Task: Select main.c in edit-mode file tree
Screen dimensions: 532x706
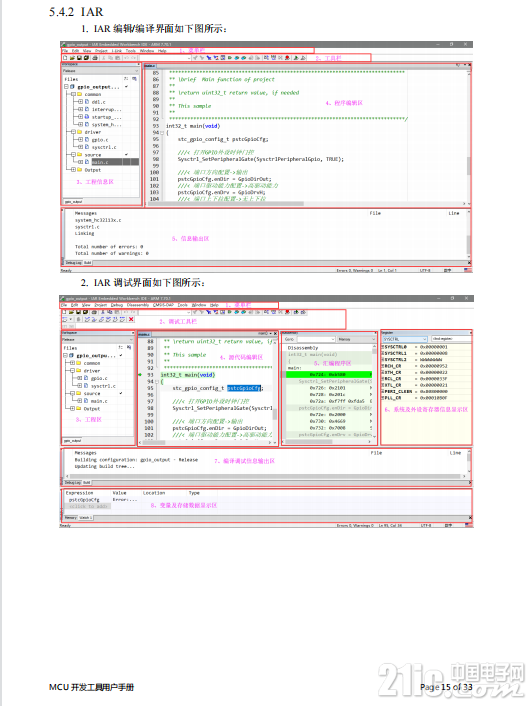Action: 100,162
